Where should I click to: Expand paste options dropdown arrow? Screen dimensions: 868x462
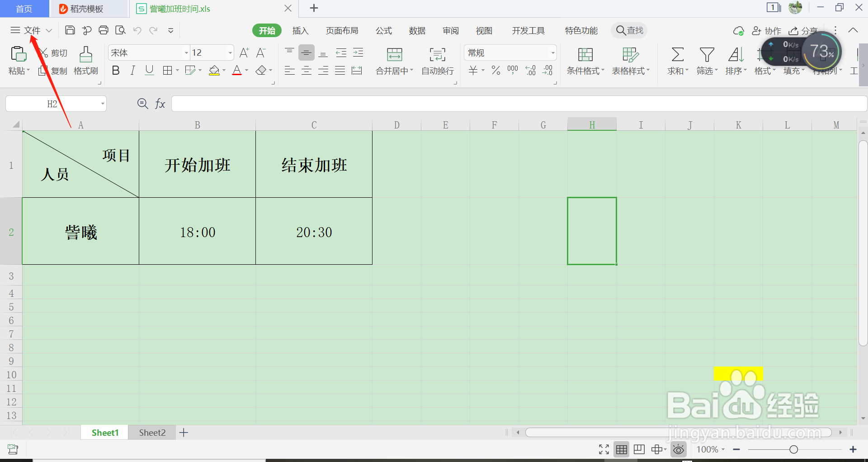pyautogui.click(x=28, y=71)
